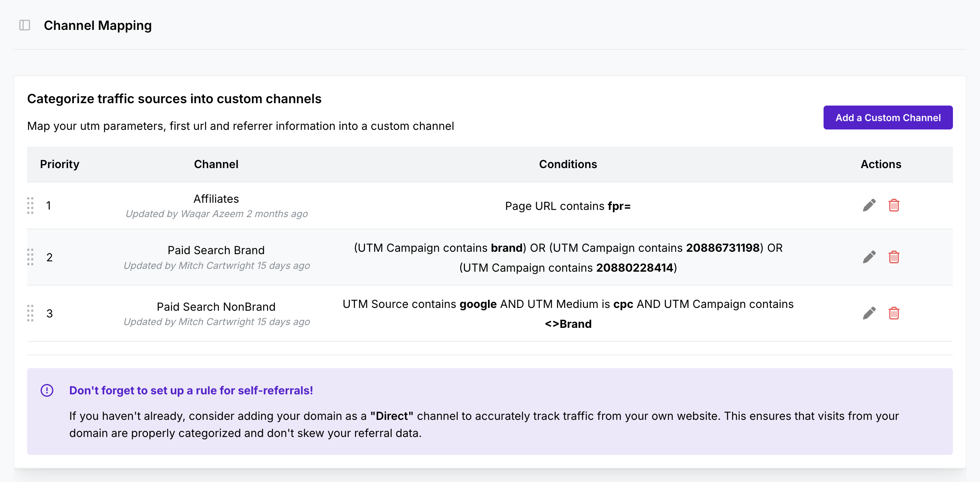Delete the Paid Search NonBrand channel
Screen dimensions: 980x482
pyautogui.click(x=894, y=313)
